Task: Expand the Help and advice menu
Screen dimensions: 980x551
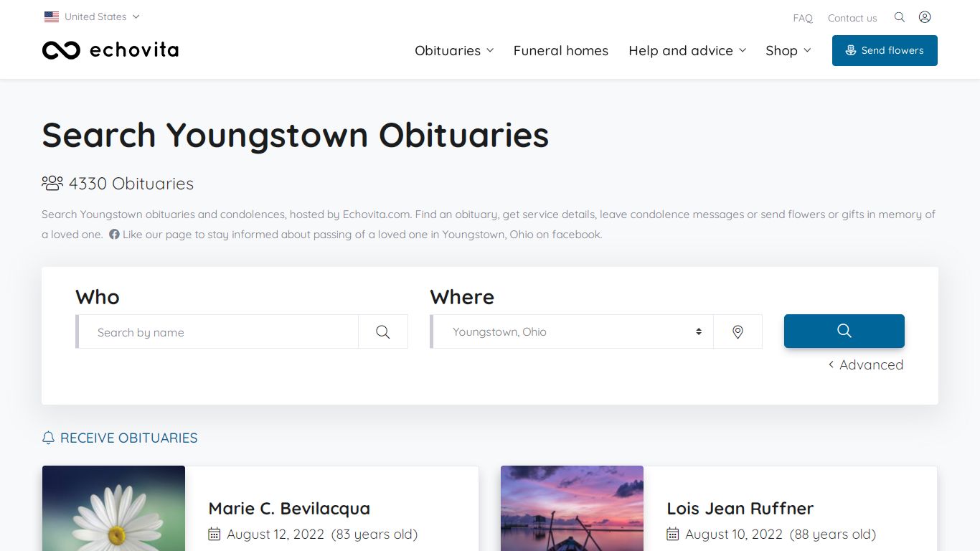Action: pos(687,50)
